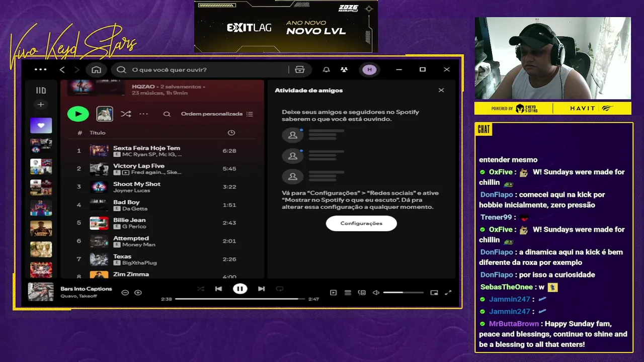Mute using the volume speaker icon
The width and height of the screenshot is (644, 362).
click(x=376, y=293)
